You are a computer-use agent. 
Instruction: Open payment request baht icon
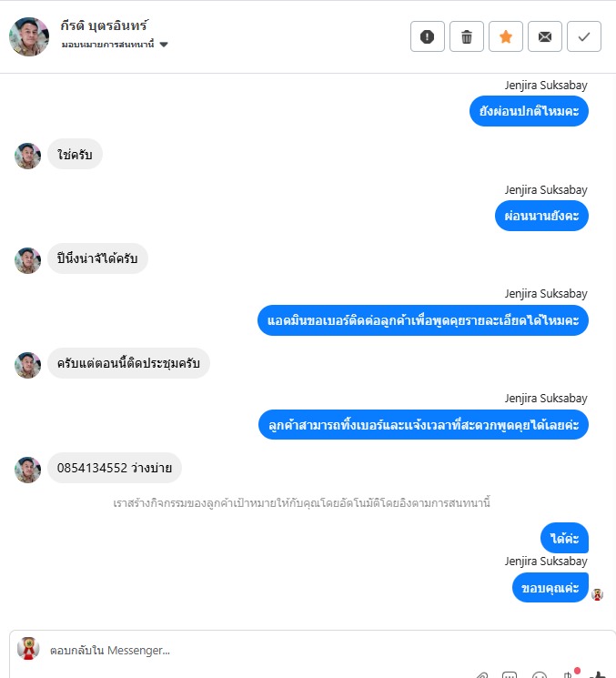click(568, 674)
